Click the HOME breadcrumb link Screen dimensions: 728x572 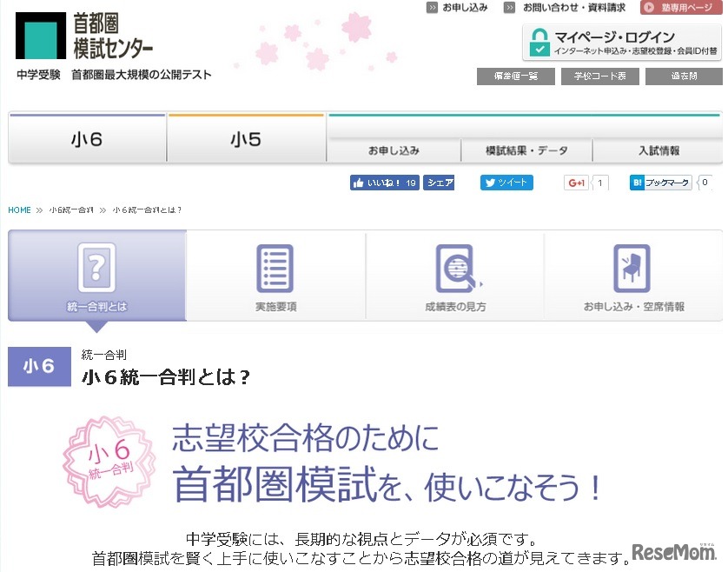point(19,210)
